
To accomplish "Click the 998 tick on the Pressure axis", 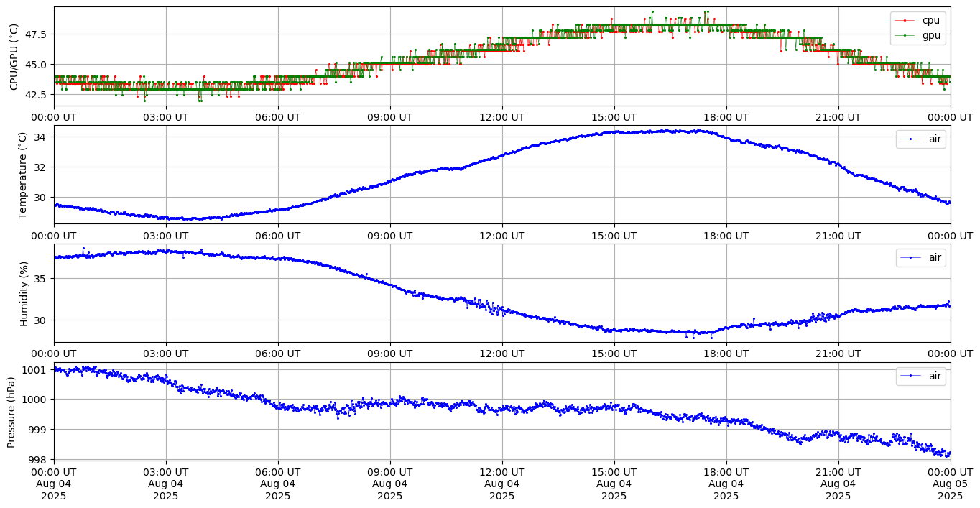I will pos(40,460).
